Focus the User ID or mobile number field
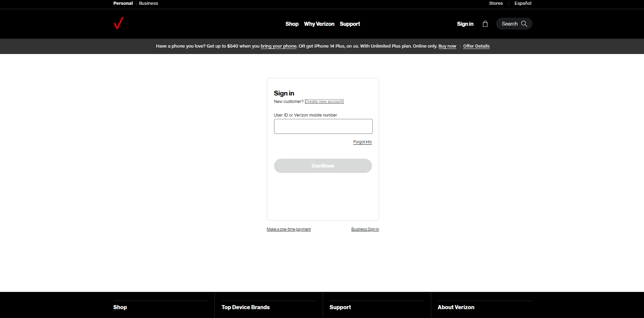 323,126
